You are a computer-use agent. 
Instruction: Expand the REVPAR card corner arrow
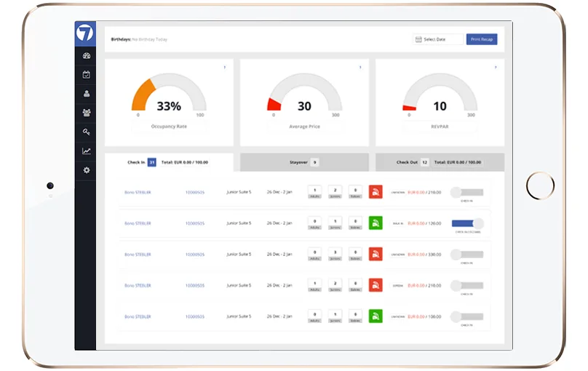(496, 68)
